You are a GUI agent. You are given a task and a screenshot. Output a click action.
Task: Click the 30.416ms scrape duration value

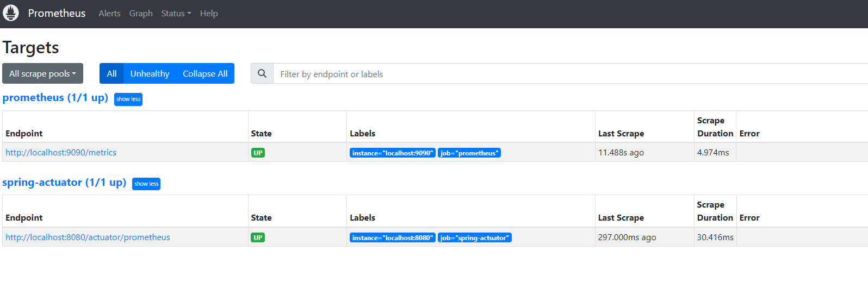coord(715,237)
